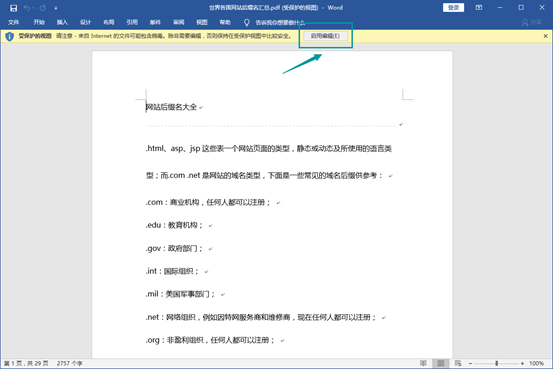Click the word count 2757 个字
Image resolution: width=553 pixels, height=369 pixels.
(x=69, y=363)
